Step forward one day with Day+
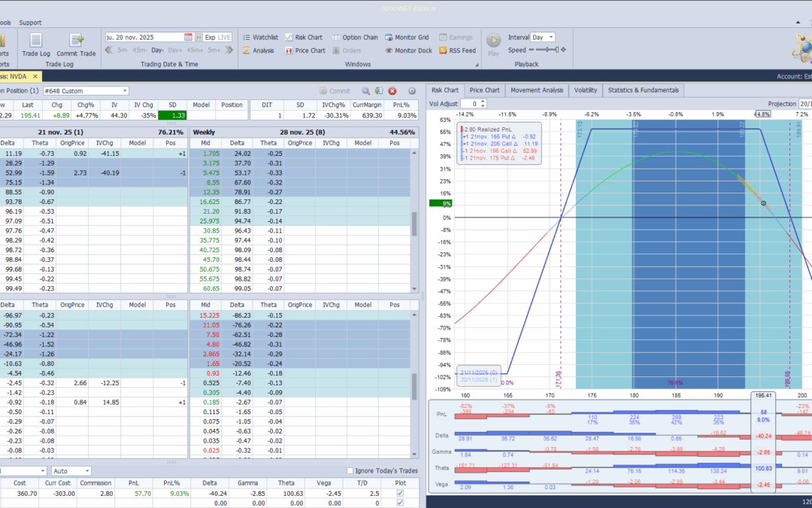 pos(175,50)
